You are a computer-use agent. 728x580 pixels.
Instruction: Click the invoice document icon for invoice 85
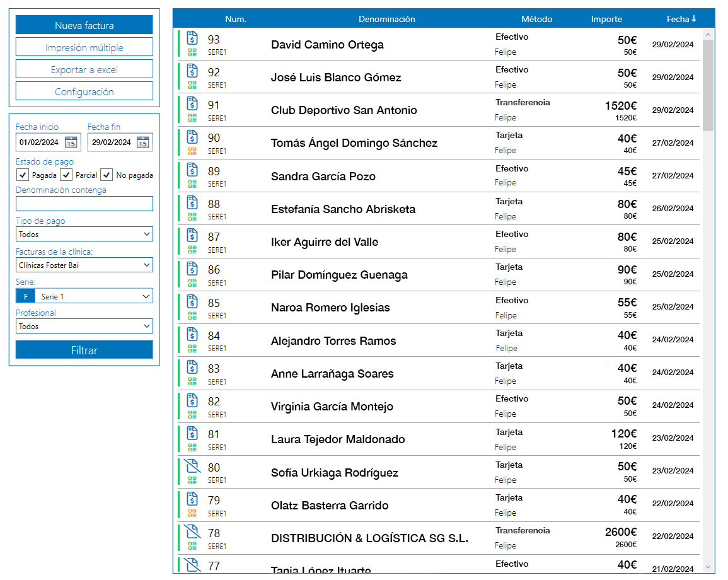click(193, 301)
